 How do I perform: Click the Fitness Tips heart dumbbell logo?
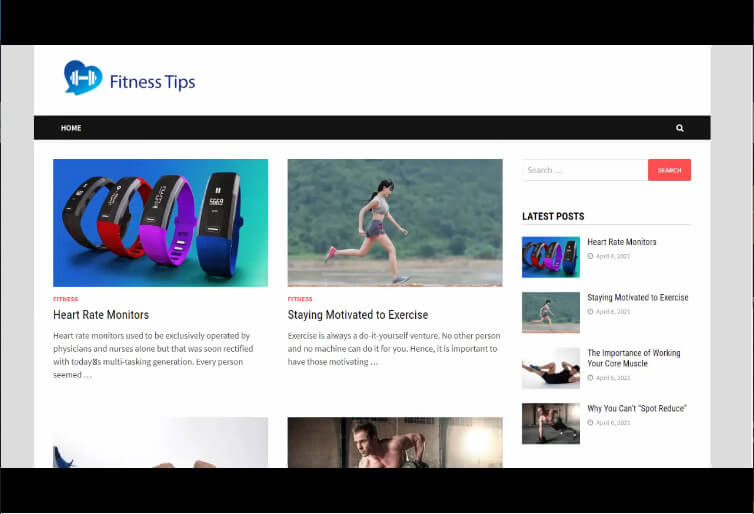[x=83, y=77]
